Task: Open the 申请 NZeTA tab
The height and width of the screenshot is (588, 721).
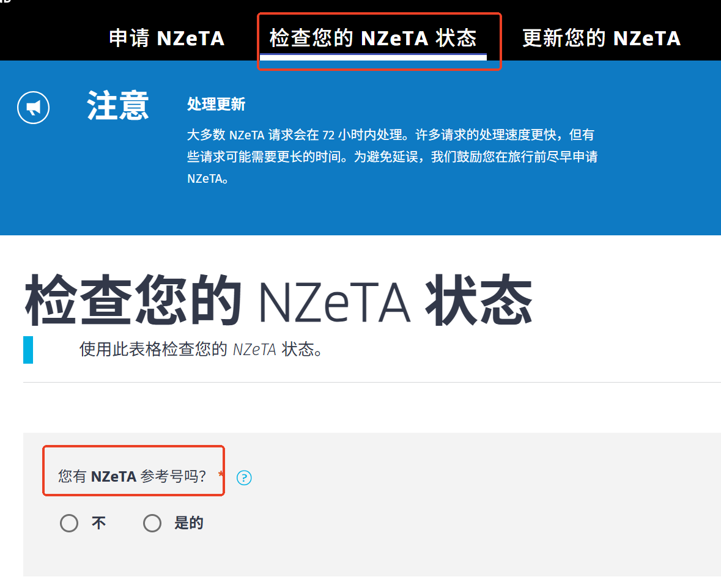Action: click(166, 39)
